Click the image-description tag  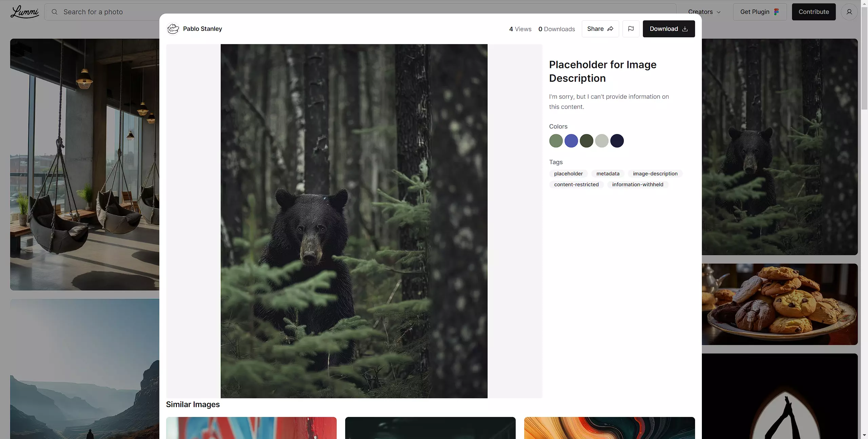tap(655, 174)
